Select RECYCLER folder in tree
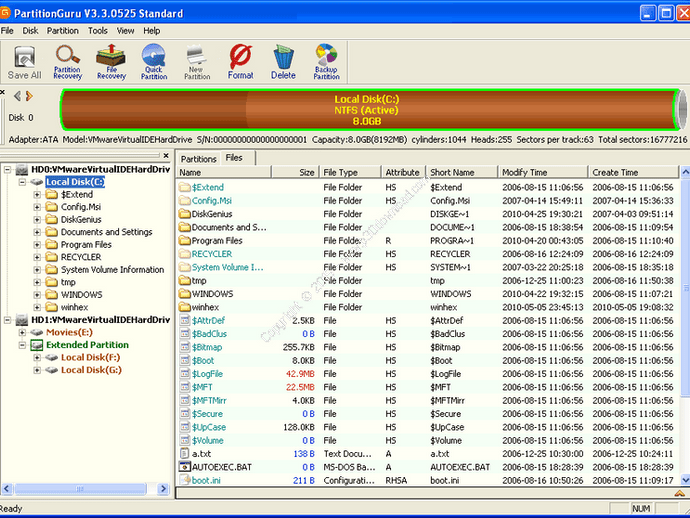Screen dimensions: 690x518 coord(81,257)
